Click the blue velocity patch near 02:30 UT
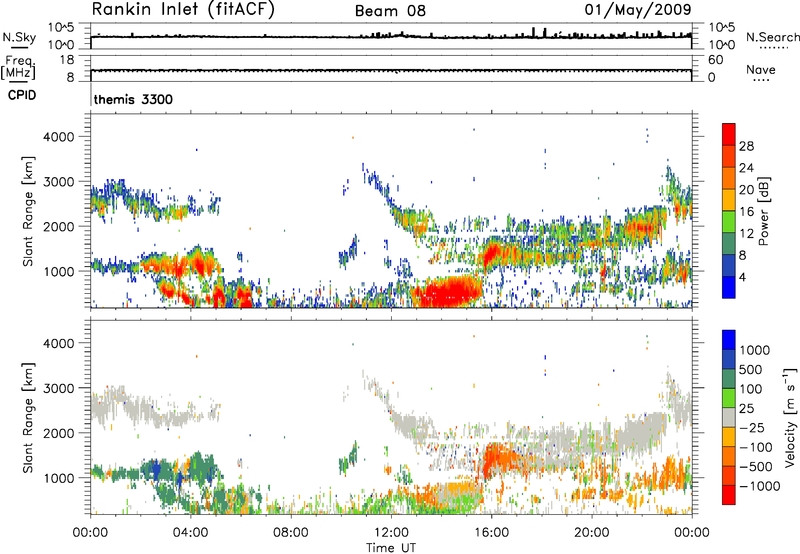Image resolution: width=800 pixels, height=554 pixels. coord(155,469)
